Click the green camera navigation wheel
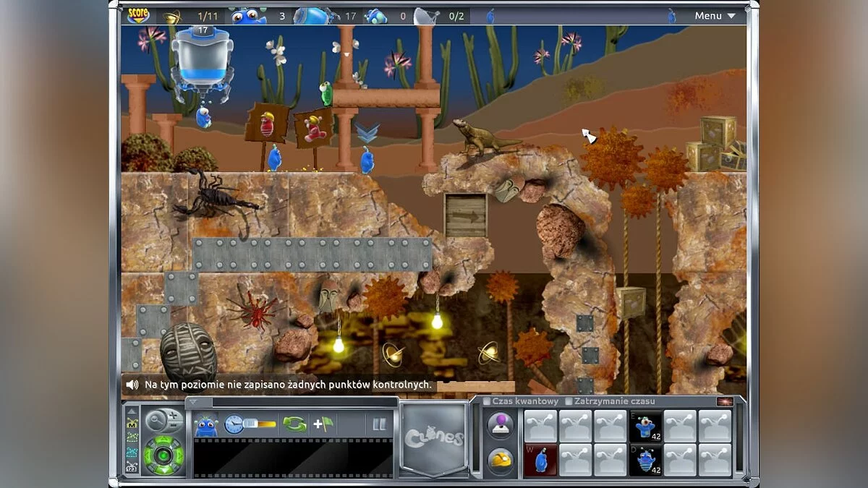This screenshot has width=868, height=488. point(163,455)
